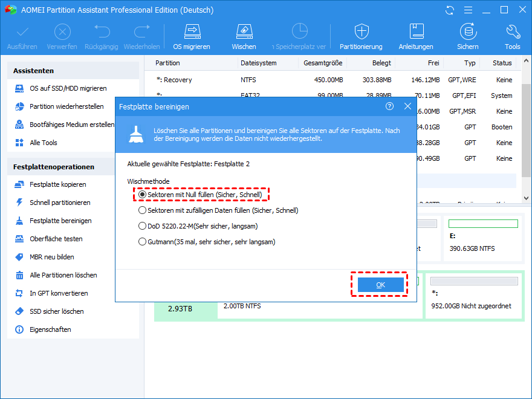The height and width of the screenshot is (399, 532).
Task: Click the refresh icon in title bar
Action: coord(450,10)
